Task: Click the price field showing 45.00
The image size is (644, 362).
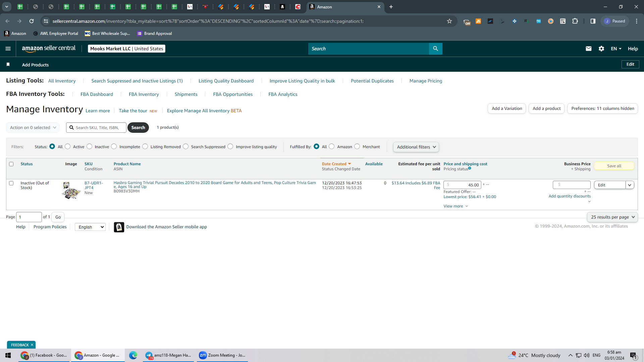Action: click(462, 185)
